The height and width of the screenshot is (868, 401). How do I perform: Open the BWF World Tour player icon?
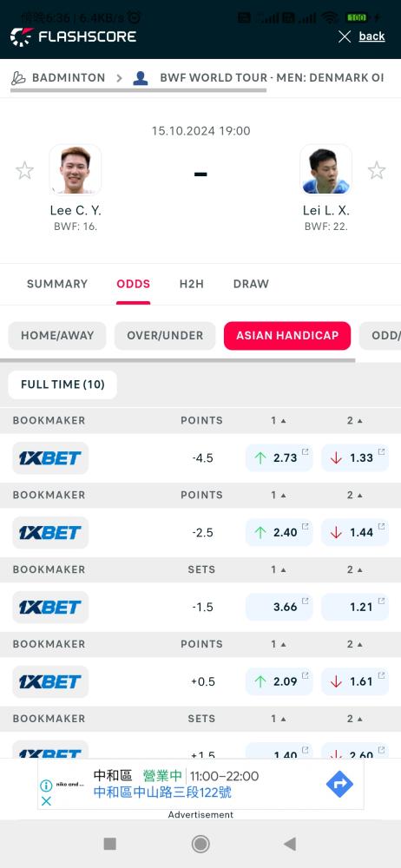(x=141, y=78)
